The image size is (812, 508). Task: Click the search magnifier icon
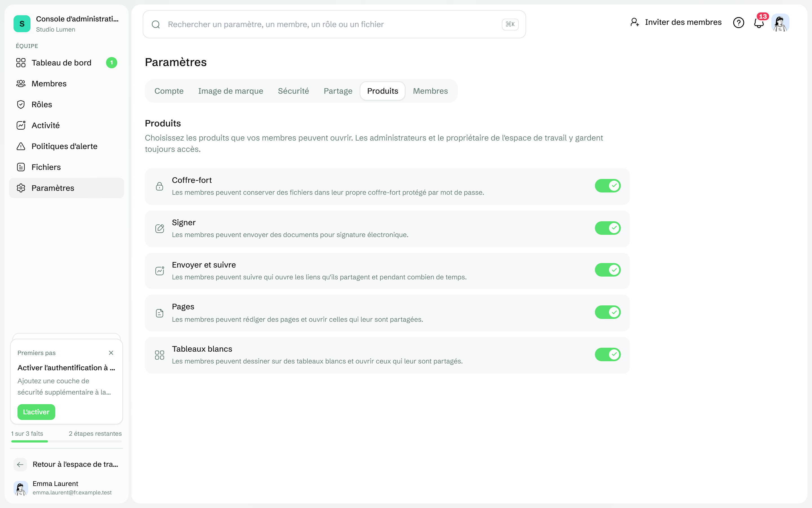click(156, 24)
